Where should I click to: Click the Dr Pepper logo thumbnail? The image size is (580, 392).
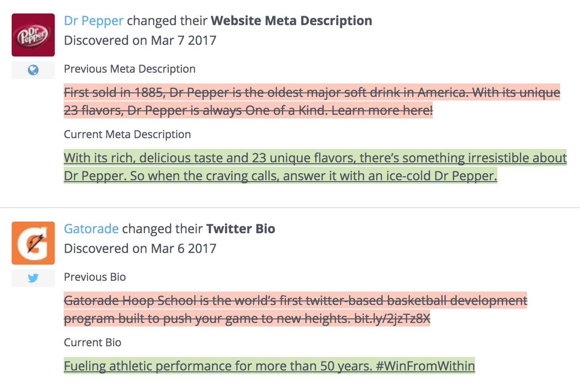click(33, 35)
